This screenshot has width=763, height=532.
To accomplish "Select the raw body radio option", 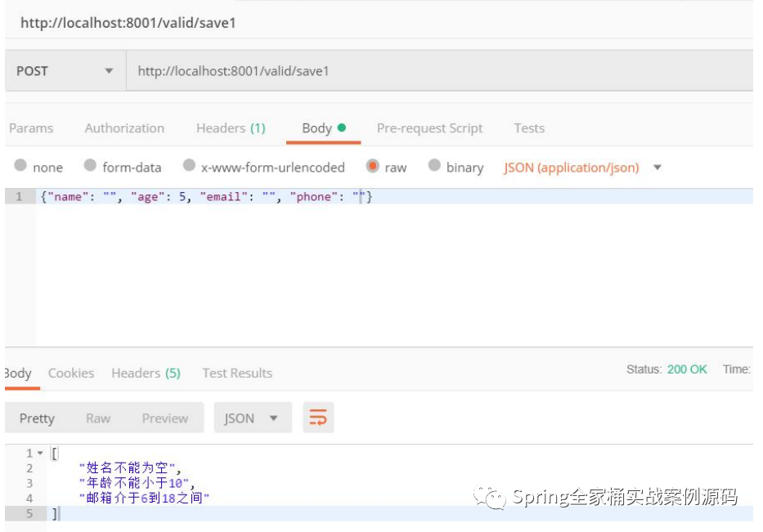I will (372, 165).
